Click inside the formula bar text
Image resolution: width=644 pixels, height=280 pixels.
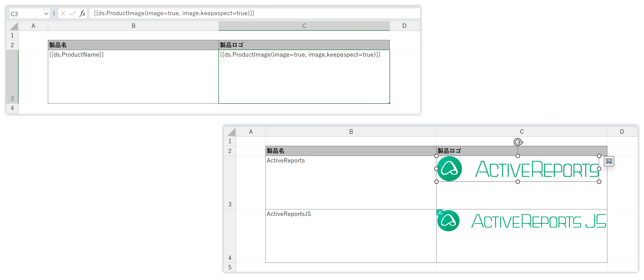[x=174, y=13]
